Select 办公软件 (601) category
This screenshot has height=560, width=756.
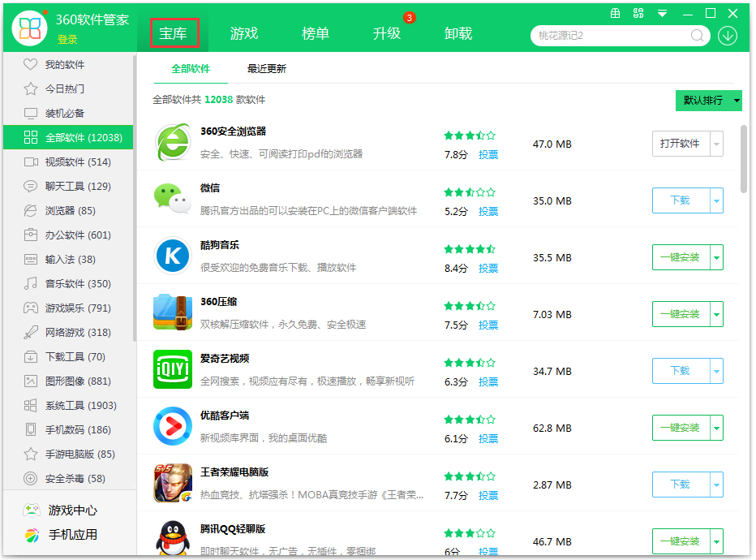[68, 235]
